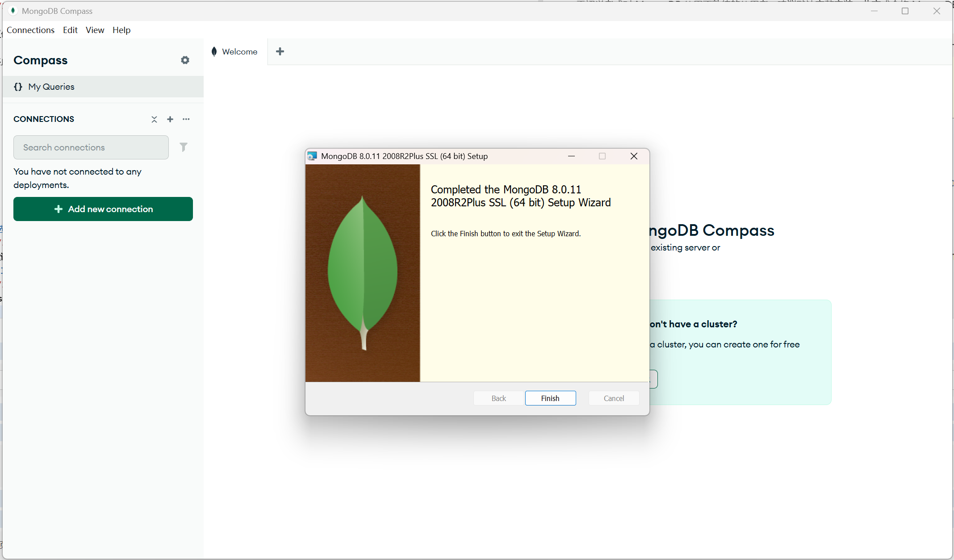The width and height of the screenshot is (954, 560).
Task: Click MongoDB leaf icon on Welcome tab
Action: click(214, 51)
